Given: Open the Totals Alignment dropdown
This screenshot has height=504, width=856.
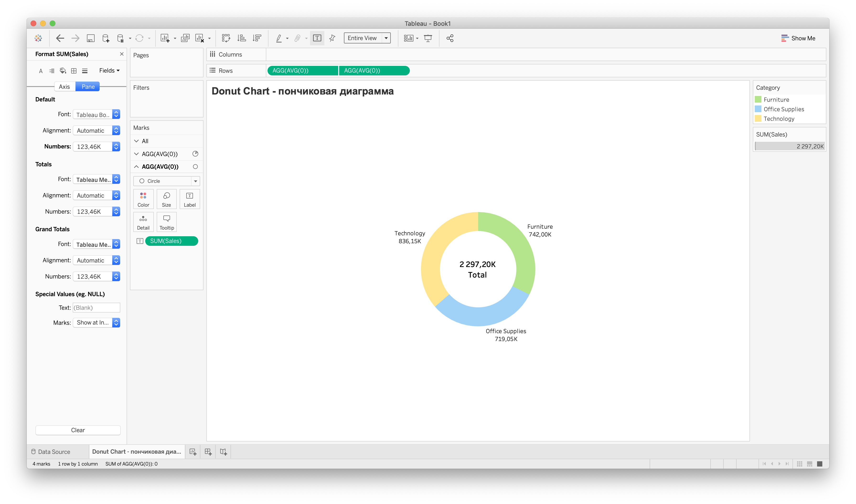Looking at the screenshot, I should [x=96, y=195].
